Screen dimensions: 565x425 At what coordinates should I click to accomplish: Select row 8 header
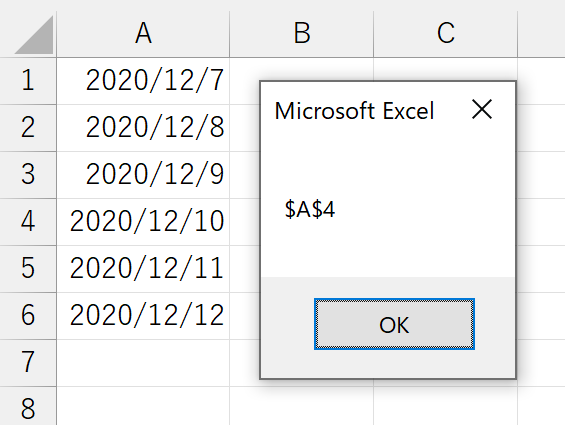pos(28,406)
